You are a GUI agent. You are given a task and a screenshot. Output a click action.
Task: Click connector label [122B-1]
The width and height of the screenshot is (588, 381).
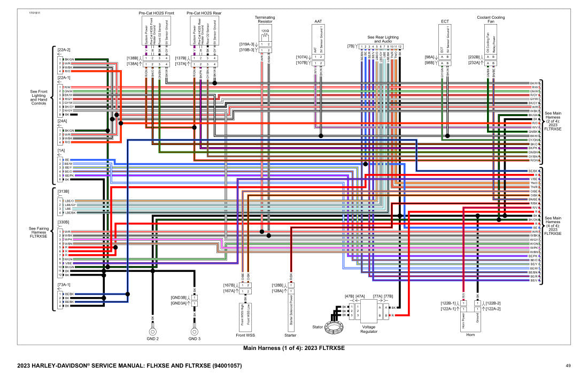[448, 303]
